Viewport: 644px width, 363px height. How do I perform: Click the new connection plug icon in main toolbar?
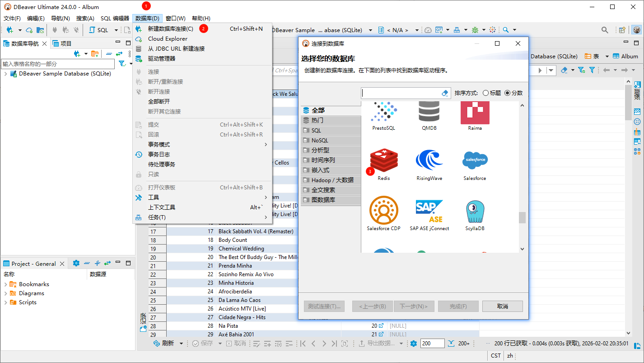(9, 30)
